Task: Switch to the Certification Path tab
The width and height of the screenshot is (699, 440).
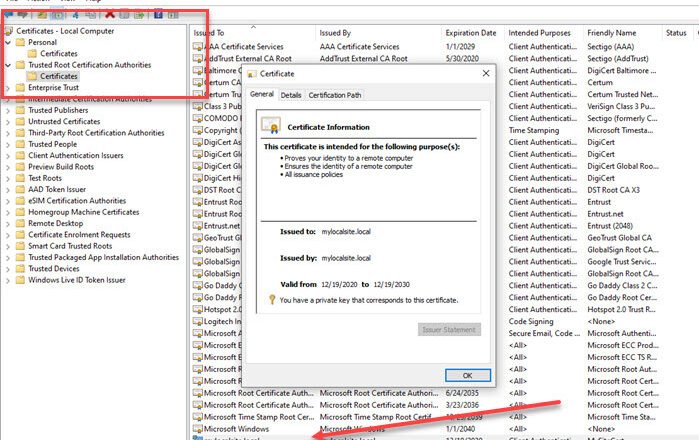Action: (x=335, y=95)
